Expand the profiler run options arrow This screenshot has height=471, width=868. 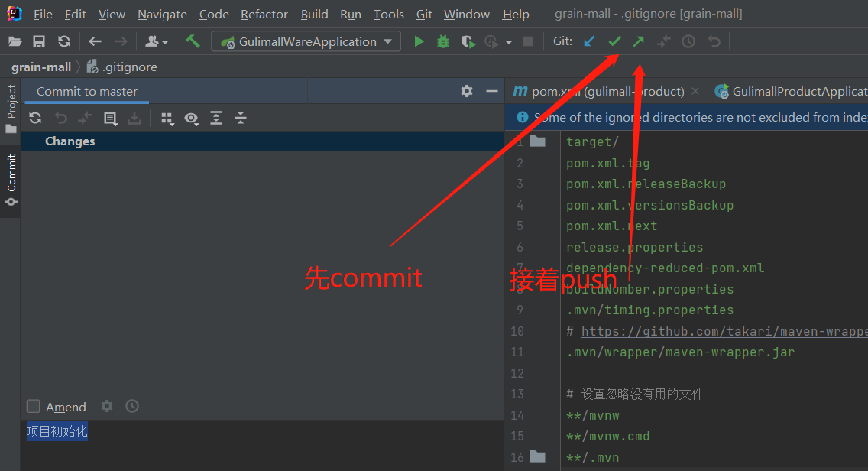click(508, 42)
